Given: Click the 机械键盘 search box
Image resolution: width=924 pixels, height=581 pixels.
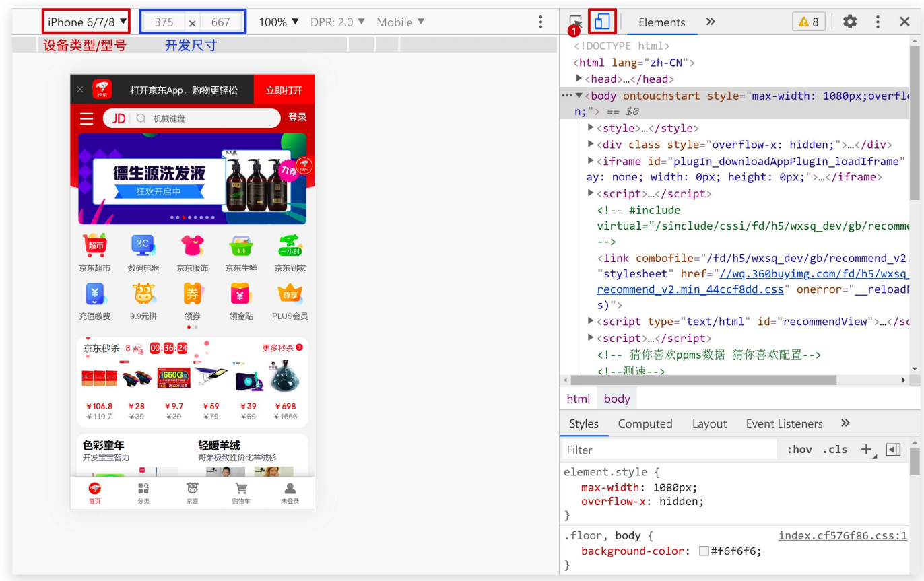Looking at the screenshot, I should tap(191, 118).
